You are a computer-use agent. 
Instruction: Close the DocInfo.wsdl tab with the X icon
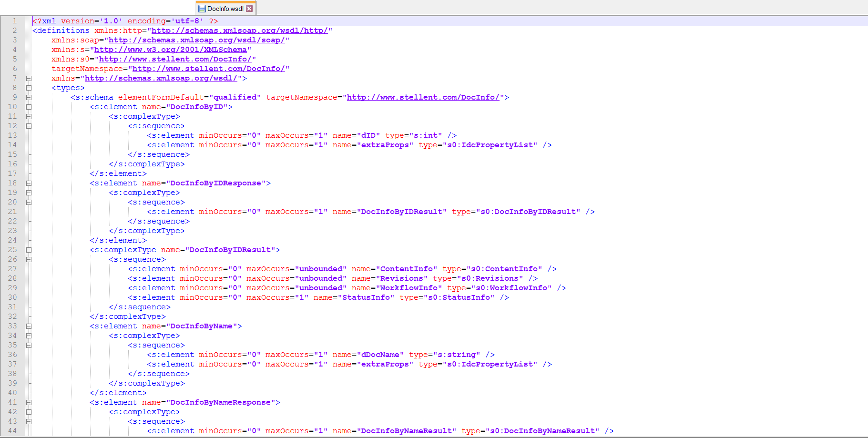click(249, 9)
